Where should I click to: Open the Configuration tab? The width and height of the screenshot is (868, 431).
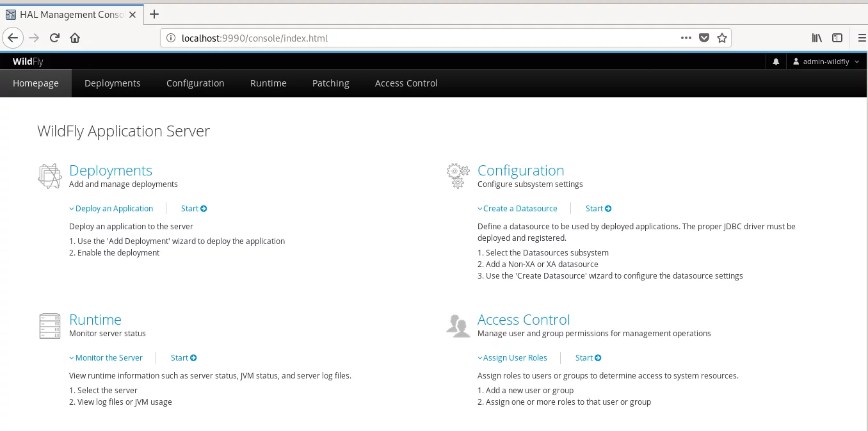[195, 83]
